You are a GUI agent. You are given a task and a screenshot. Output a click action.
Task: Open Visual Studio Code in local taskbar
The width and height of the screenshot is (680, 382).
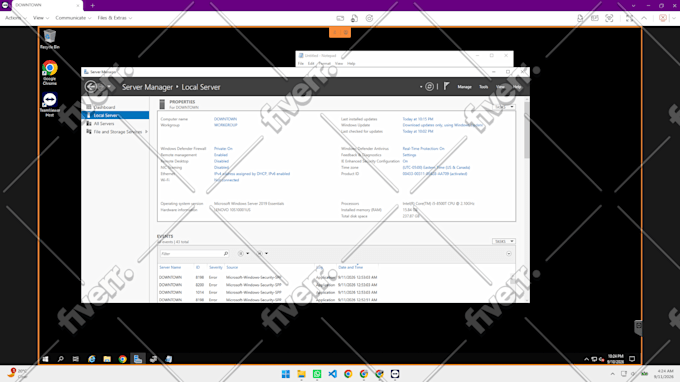click(x=333, y=374)
